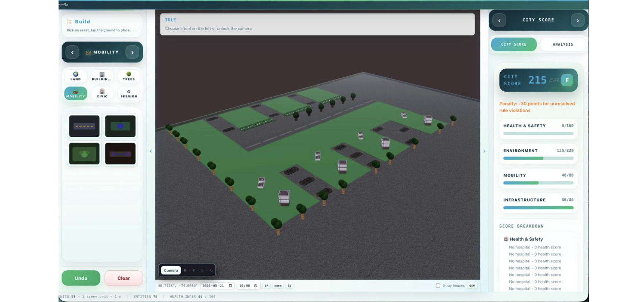Open the date picker calendar icon
644x302 pixels.
(230, 286)
